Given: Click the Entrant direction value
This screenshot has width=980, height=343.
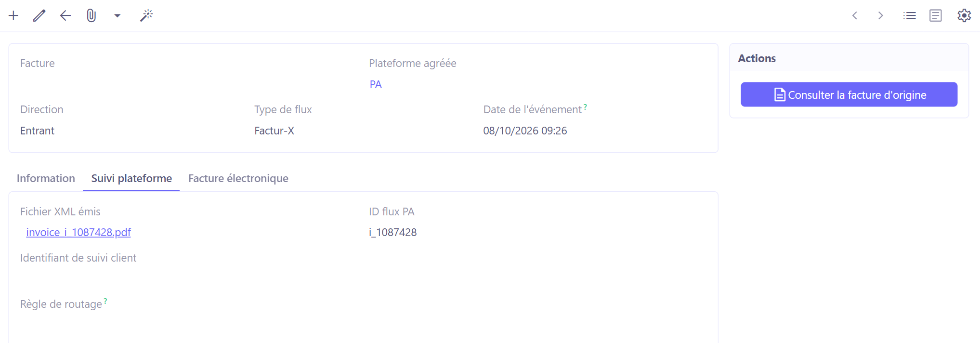Looking at the screenshot, I should [x=37, y=131].
